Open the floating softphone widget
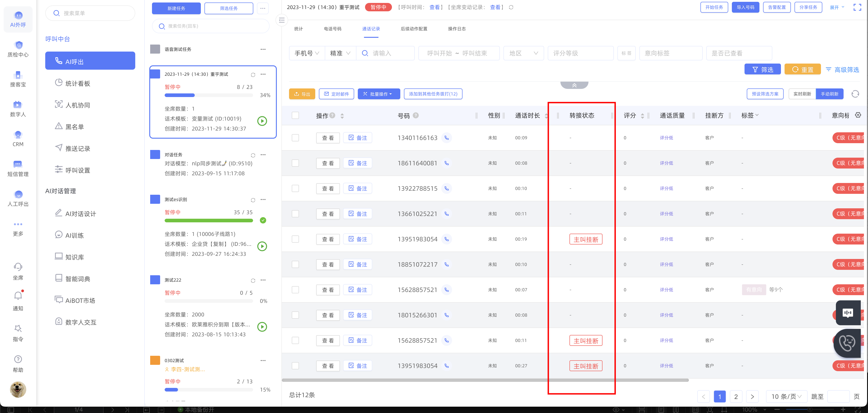Screen dimensions: 868x413 pos(847,343)
